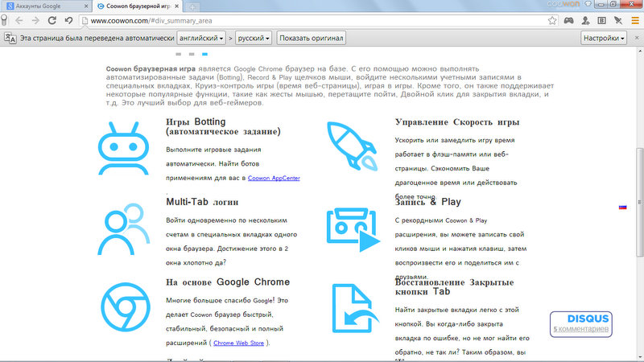Open the DISQUS comments widget
The width and height of the screenshot is (644, 362).
[x=581, y=324]
